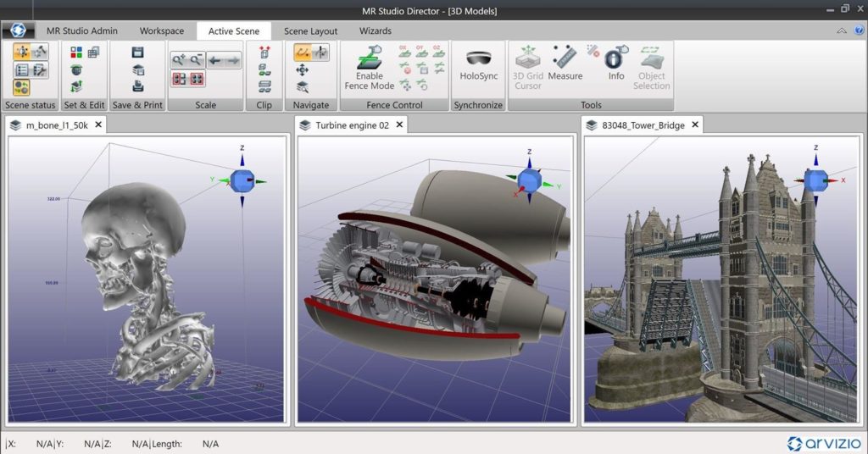Click the save layers icon in Save & Print

click(x=138, y=69)
